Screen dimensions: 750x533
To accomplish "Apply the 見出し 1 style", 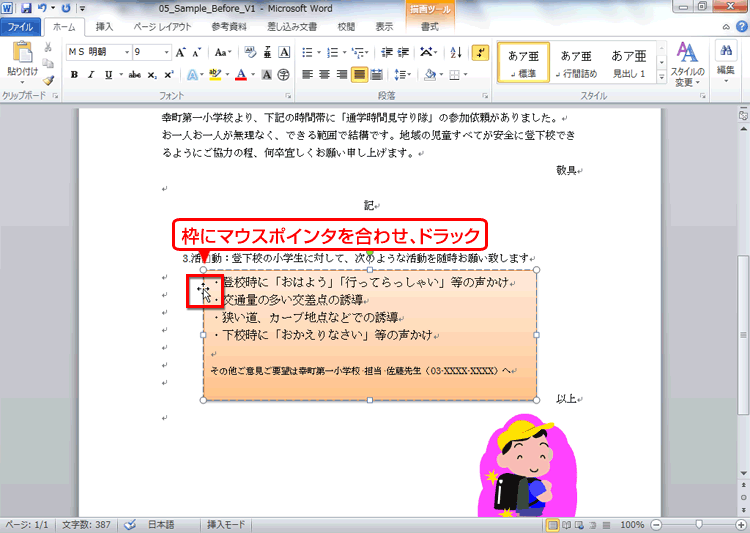I will point(629,62).
